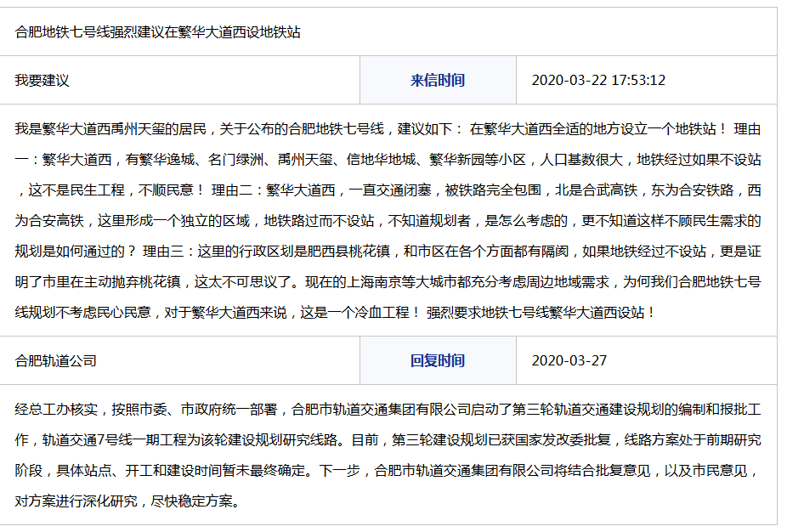
Task: Click the letter paragraph starting 我是繁华大道西禹州天玺的居民
Action: click(388, 221)
